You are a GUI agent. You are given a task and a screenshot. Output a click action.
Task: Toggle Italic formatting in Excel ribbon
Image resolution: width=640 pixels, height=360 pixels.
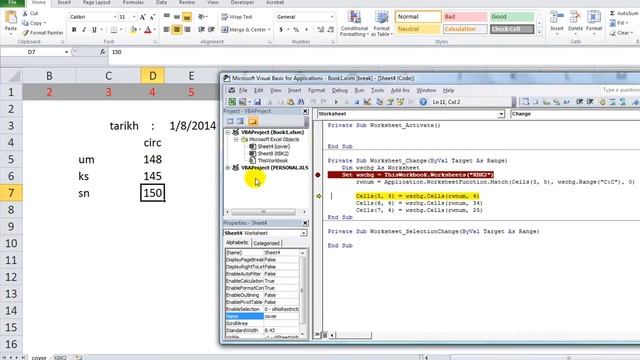pos(84,30)
